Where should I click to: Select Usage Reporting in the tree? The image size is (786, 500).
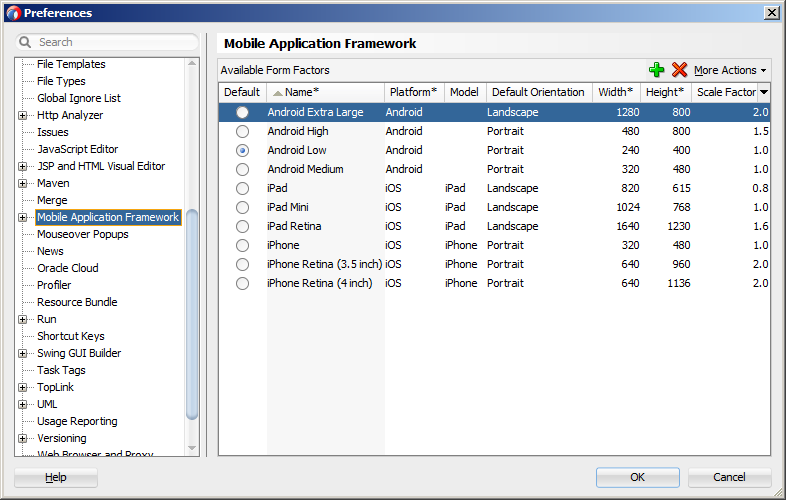(77, 422)
